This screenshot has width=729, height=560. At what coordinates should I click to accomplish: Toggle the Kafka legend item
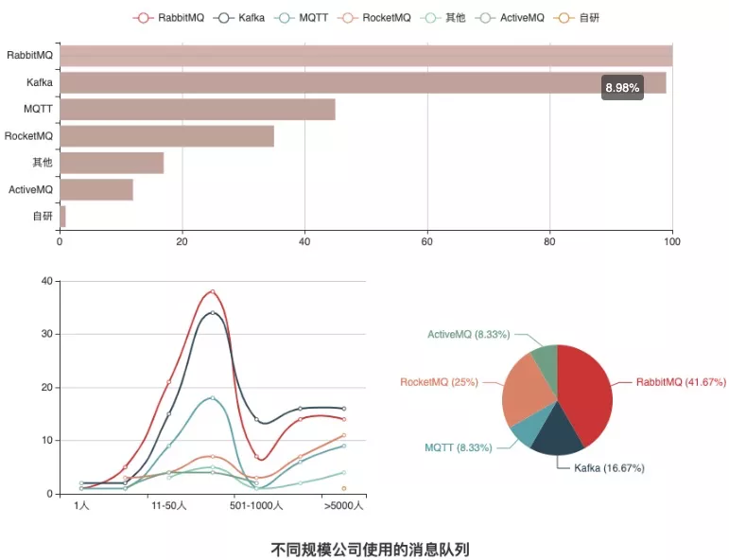pyautogui.click(x=239, y=18)
